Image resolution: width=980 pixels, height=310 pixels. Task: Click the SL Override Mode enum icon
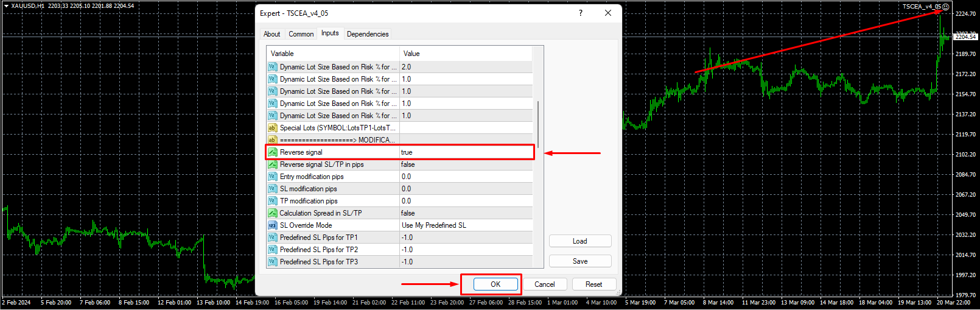(272, 225)
